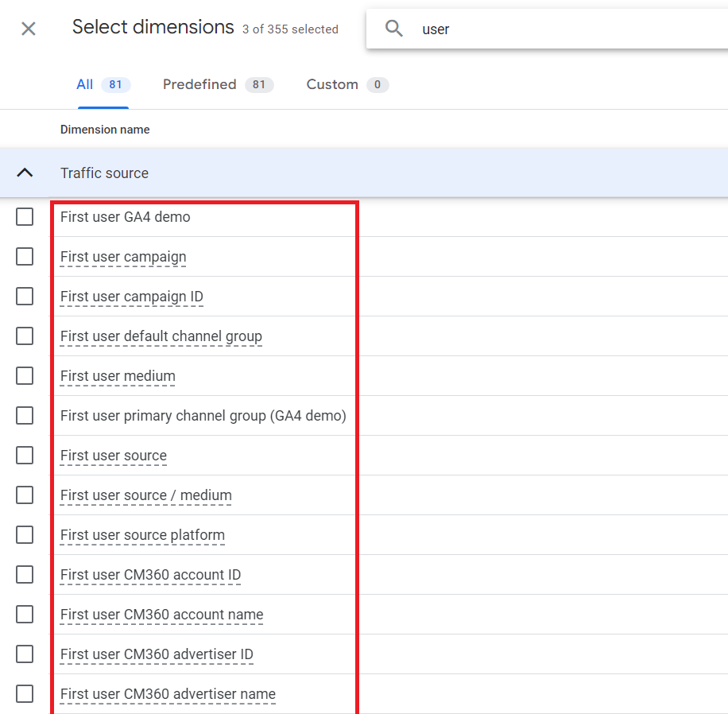Image resolution: width=728 pixels, height=714 pixels.
Task: Click the X to close the dimension picker
Action: 28,28
